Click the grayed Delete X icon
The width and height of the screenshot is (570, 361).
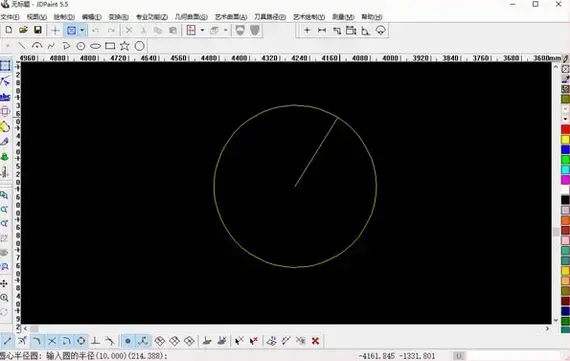coord(129,31)
